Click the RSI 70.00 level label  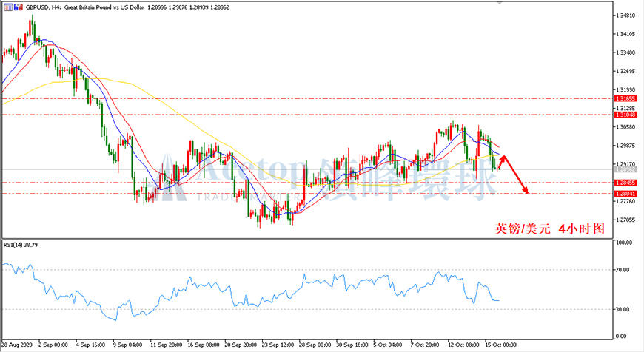pos(623,270)
